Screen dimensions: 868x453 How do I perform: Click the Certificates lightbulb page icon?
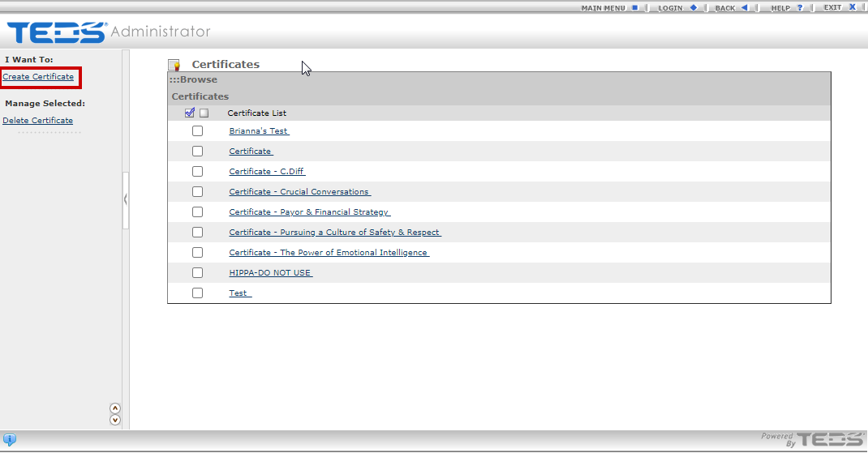tap(174, 65)
